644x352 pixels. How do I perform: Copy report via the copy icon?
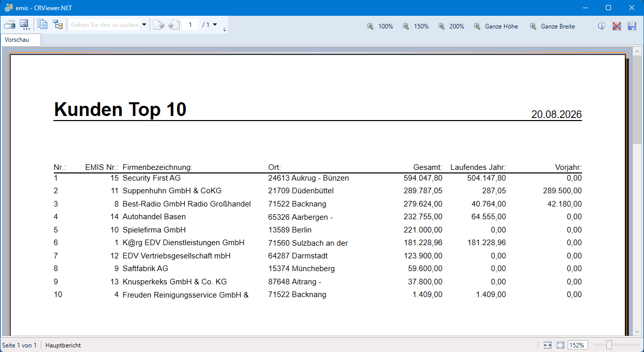(x=43, y=24)
